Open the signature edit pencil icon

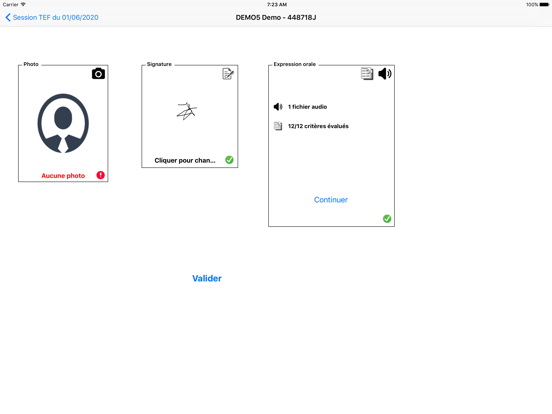point(228,74)
